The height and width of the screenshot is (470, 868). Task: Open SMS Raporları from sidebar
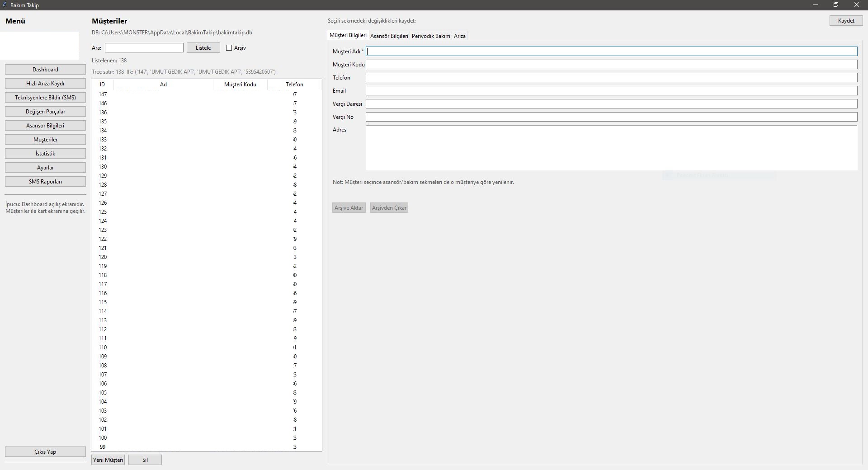[45, 182]
